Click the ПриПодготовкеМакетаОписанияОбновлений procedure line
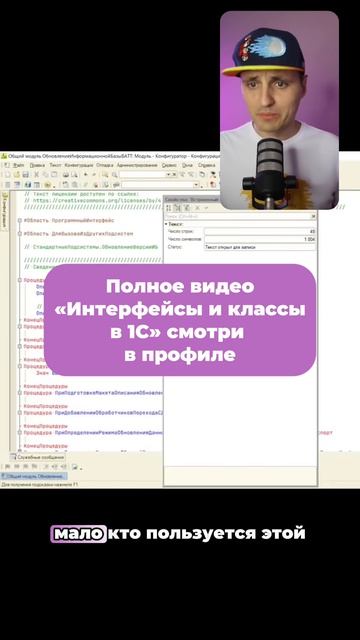This screenshot has width=360, height=640. (x=93, y=392)
